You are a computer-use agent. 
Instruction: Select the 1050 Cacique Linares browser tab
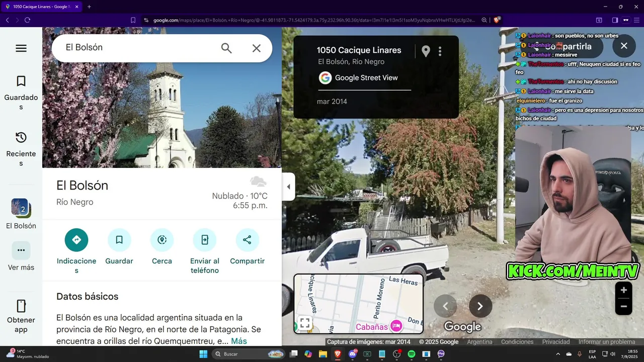(x=42, y=7)
